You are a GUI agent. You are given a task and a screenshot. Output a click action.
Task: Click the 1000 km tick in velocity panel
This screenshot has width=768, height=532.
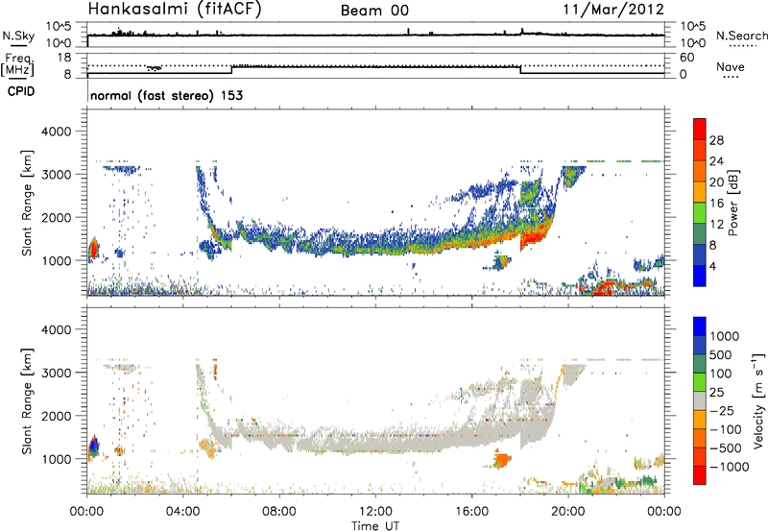(56, 459)
